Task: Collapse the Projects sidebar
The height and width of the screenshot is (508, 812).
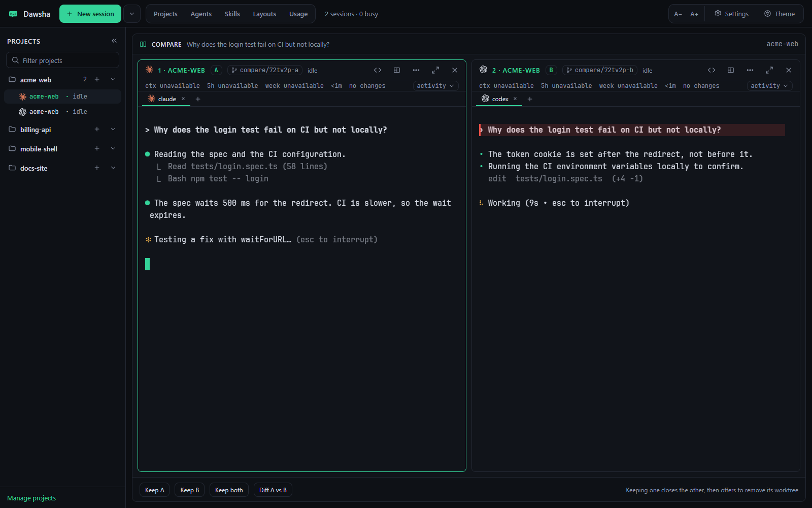Action: tap(114, 41)
